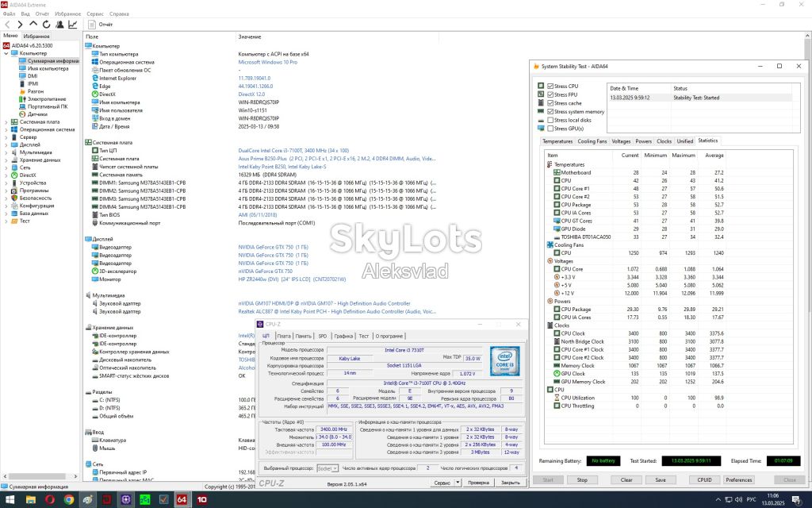Open the Сервис dropdown arrow in CPU-Z
This screenshot has height=508, width=812.
458,483
